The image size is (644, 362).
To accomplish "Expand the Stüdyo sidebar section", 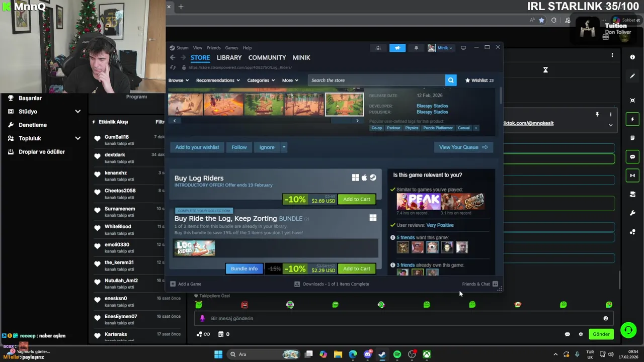I will [78, 112].
